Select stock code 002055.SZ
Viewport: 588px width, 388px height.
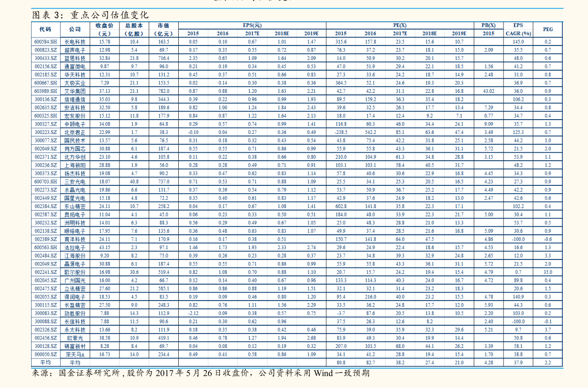coord(45,297)
